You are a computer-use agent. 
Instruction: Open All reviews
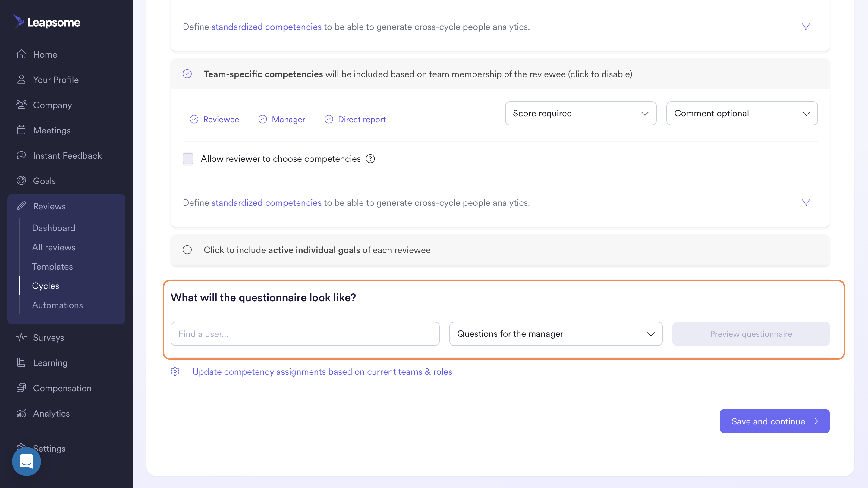click(x=54, y=247)
